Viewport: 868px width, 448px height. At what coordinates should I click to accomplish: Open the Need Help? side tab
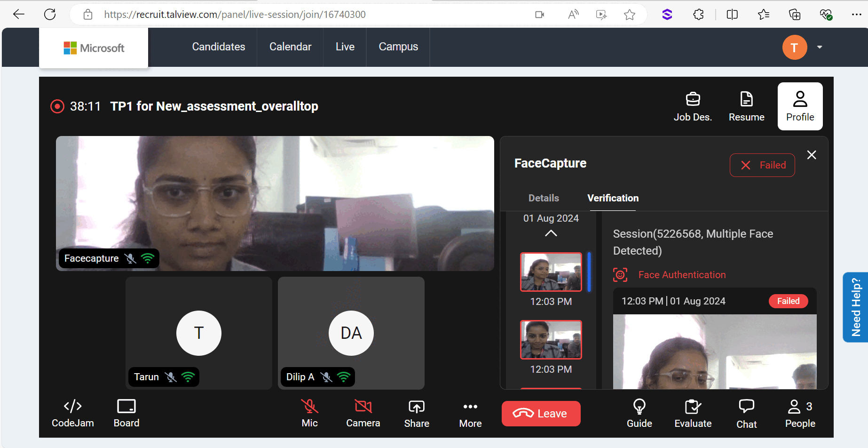855,307
